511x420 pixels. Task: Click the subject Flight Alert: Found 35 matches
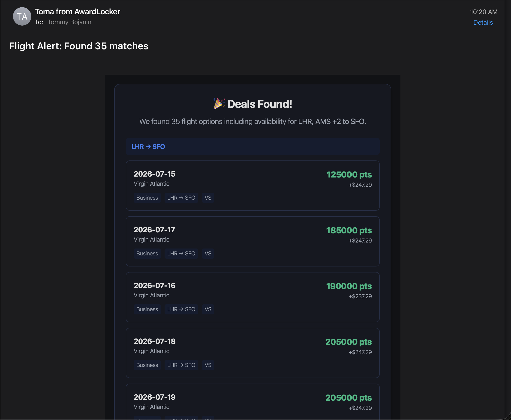79,46
